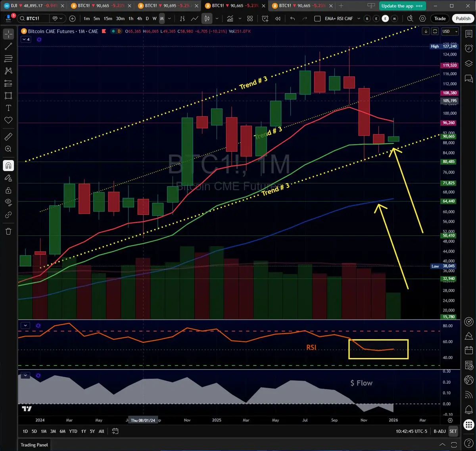Image resolution: width=476 pixels, height=451 pixels.
Task: Undo the last chart action
Action: coord(293,19)
